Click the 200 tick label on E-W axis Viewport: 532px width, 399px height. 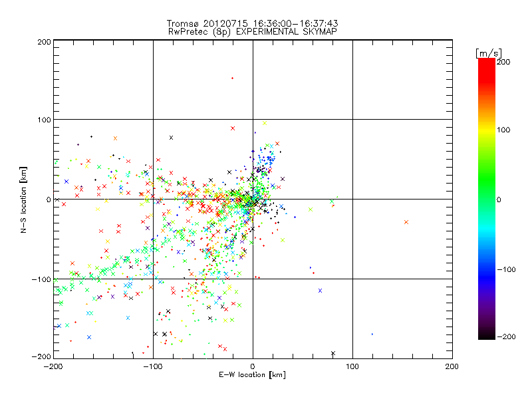(452, 366)
